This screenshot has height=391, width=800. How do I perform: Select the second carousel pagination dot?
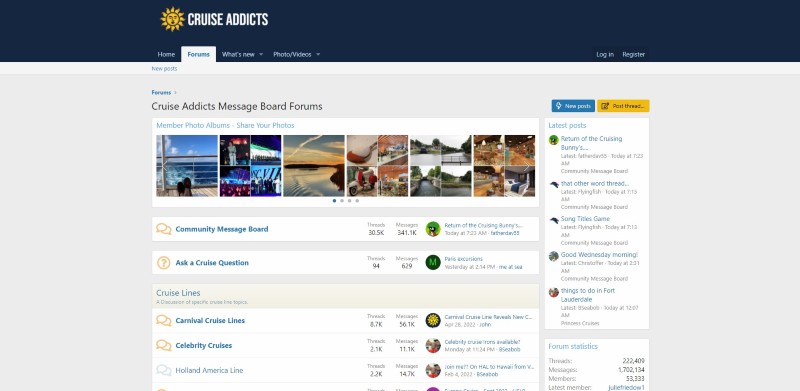click(x=342, y=201)
